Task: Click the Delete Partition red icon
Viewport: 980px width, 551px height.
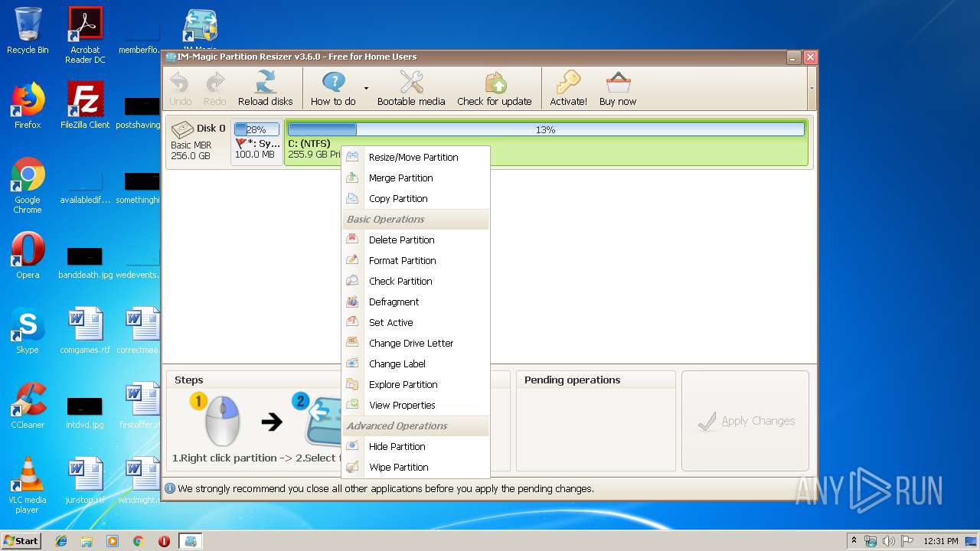Action: point(352,240)
